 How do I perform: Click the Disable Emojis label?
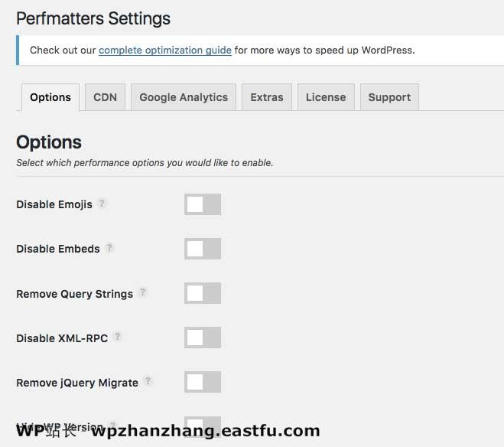[54, 204]
